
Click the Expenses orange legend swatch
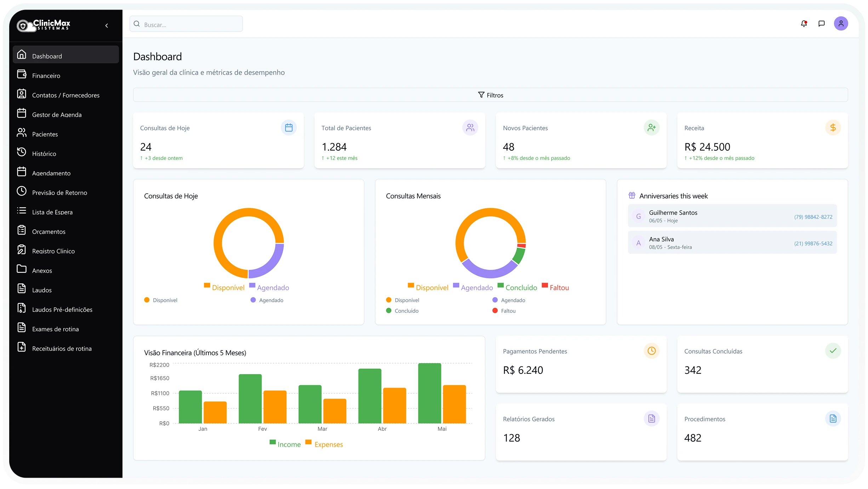pyautogui.click(x=308, y=442)
